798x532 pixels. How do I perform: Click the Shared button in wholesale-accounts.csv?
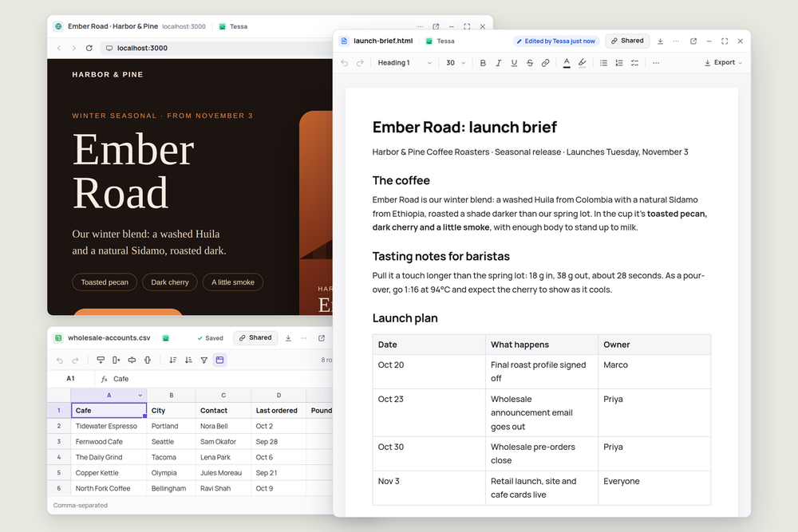pyautogui.click(x=255, y=337)
